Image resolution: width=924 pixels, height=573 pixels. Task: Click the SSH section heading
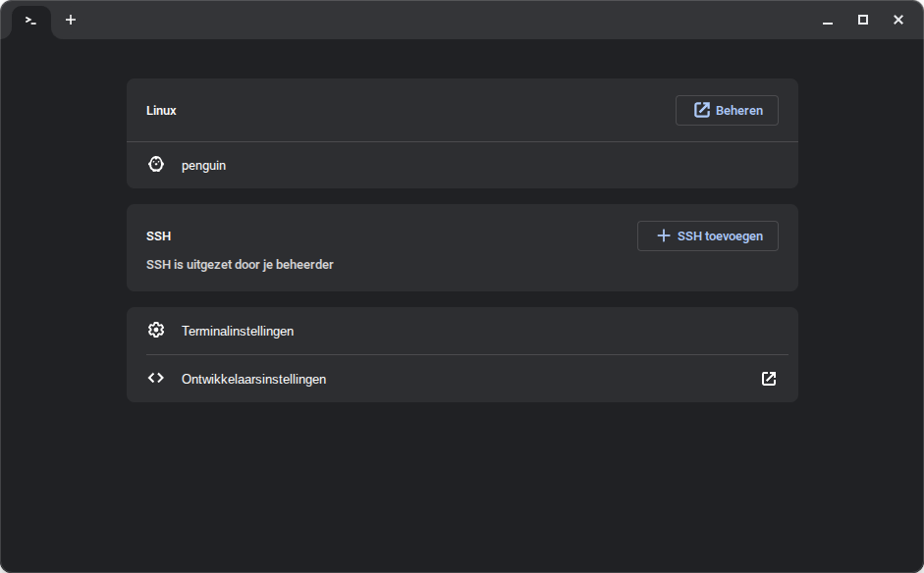pos(158,236)
